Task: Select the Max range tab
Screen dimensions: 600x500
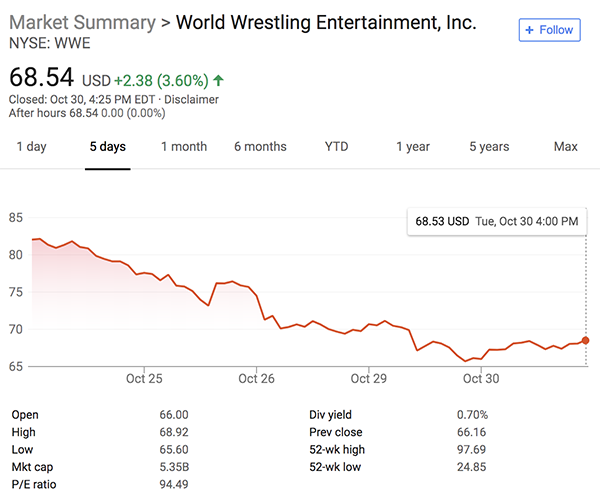Action: pos(565,147)
